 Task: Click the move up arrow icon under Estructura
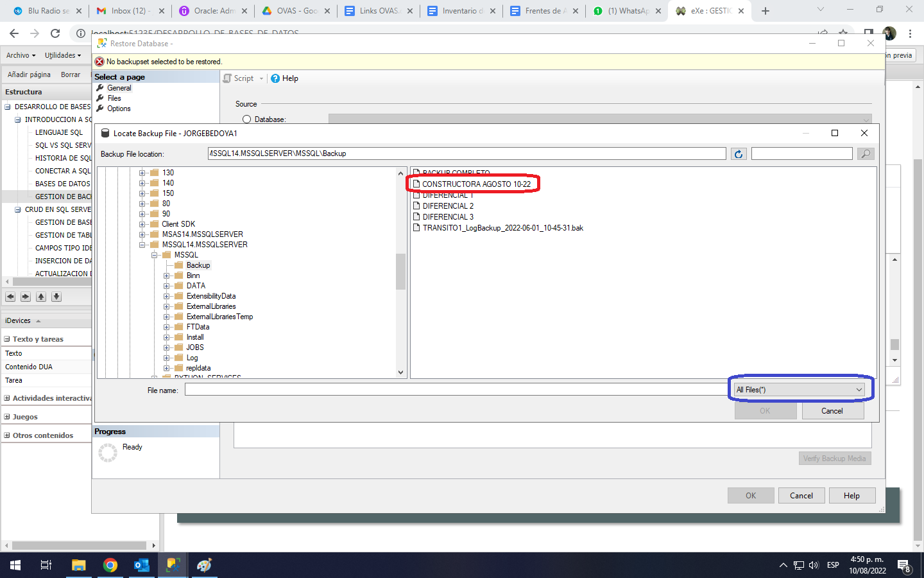pos(41,297)
